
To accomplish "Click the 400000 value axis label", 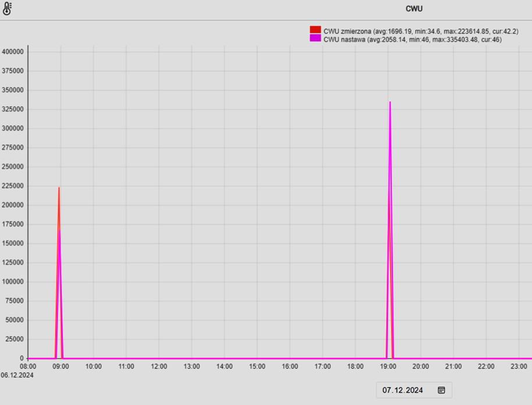I will click(x=13, y=52).
